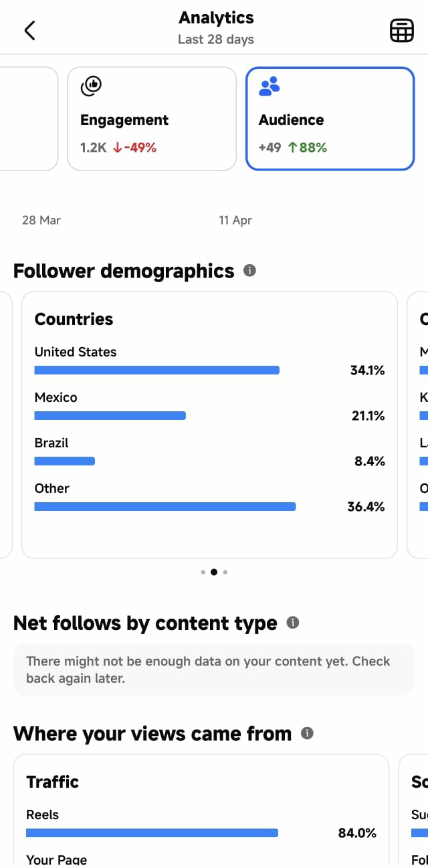Show info for Net follows by content type
Viewport: 428px width, 868px height.
pos(293,623)
